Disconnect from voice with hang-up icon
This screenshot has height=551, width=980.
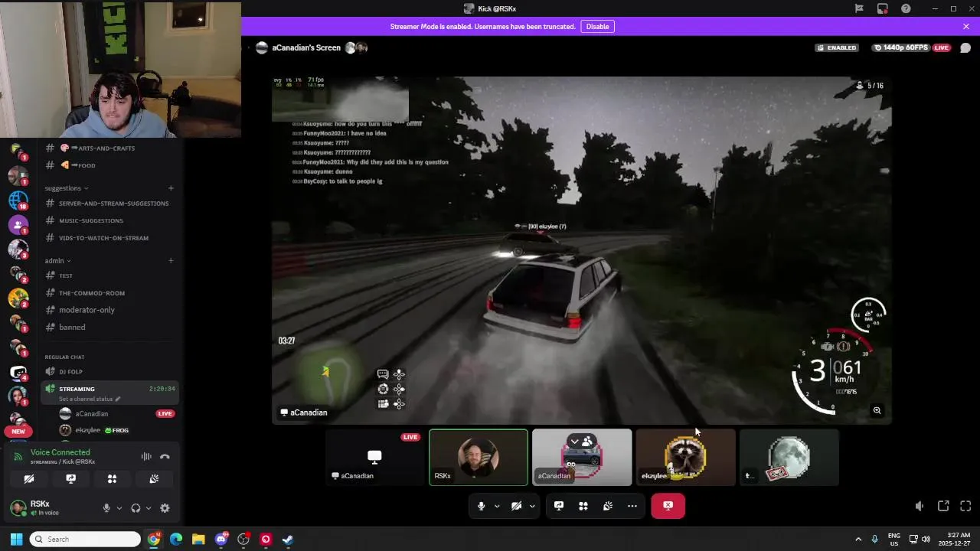pyautogui.click(x=165, y=457)
